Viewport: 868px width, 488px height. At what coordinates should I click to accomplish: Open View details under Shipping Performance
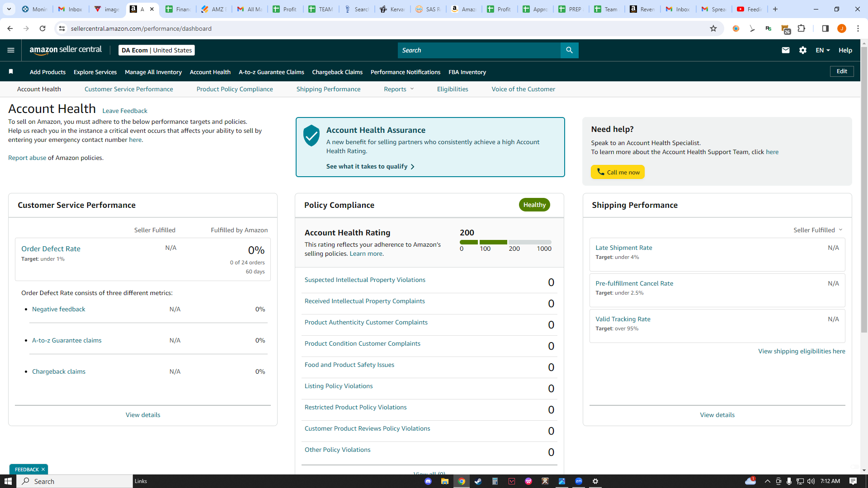click(x=717, y=415)
